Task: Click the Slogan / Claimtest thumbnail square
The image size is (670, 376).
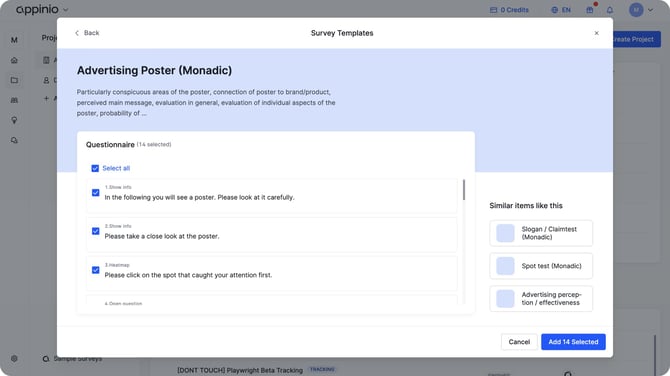Action: (x=505, y=233)
